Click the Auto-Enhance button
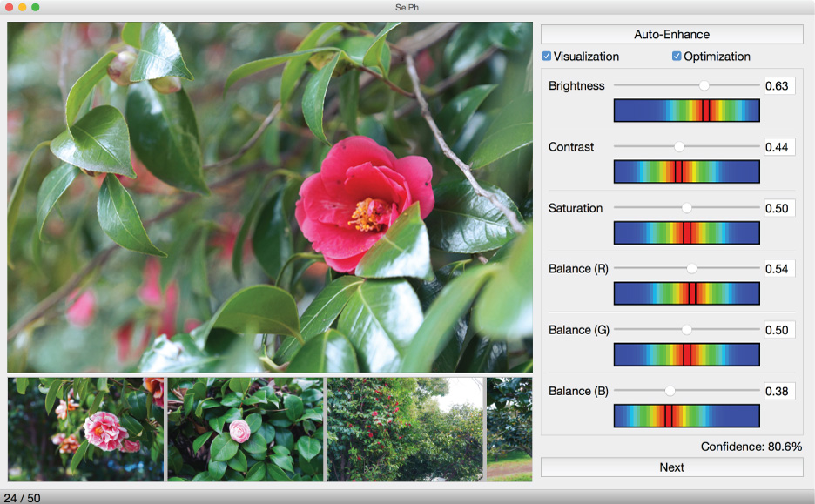The height and width of the screenshot is (504, 815). coord(671,34)
